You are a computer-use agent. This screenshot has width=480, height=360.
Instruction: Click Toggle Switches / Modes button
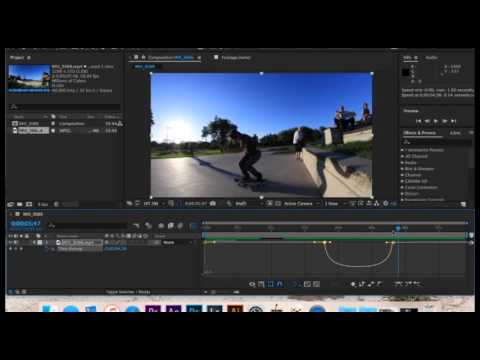(x=128, y=292)
